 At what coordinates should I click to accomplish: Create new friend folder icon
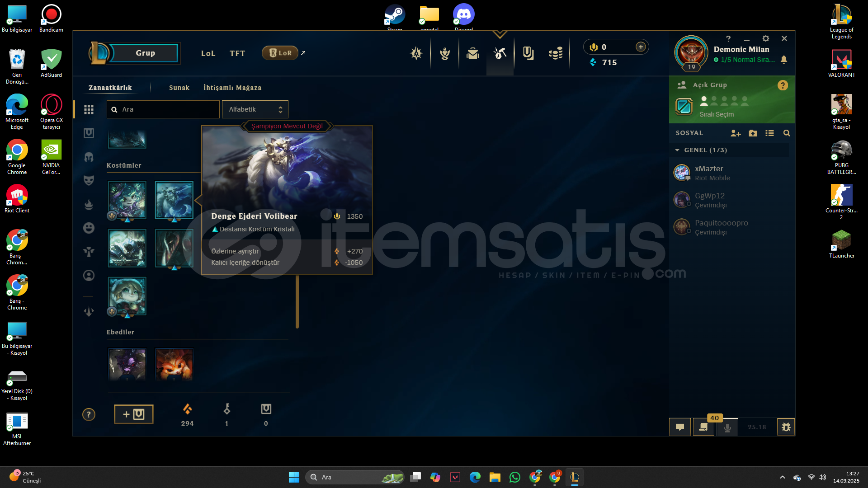[x=753, y=133]
